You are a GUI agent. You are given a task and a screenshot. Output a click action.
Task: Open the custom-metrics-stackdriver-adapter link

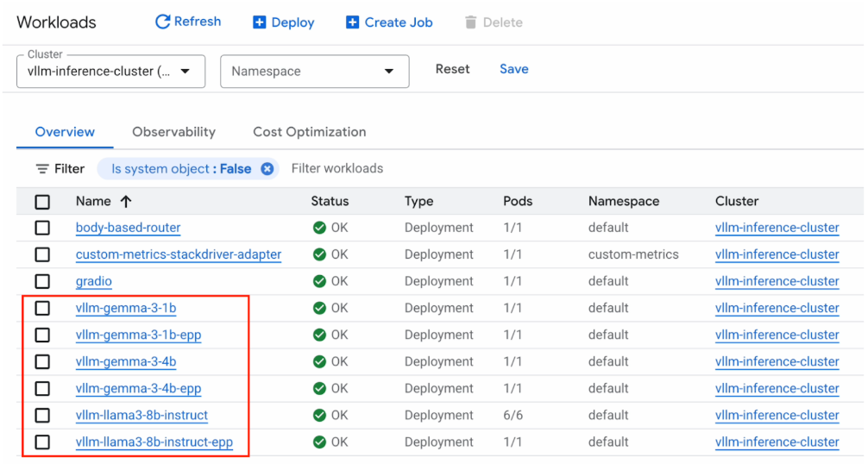coord(179,254)
